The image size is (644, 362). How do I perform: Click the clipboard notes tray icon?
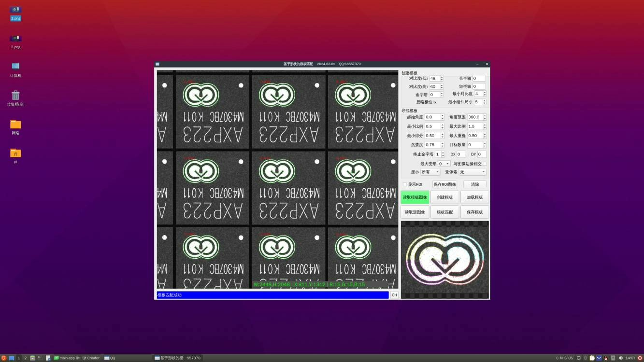592,358
